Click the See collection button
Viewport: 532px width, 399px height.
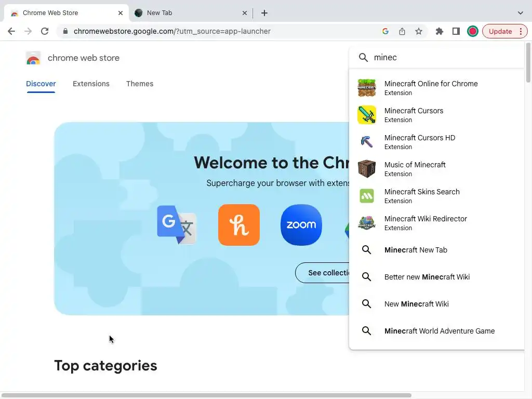[322, 273]
